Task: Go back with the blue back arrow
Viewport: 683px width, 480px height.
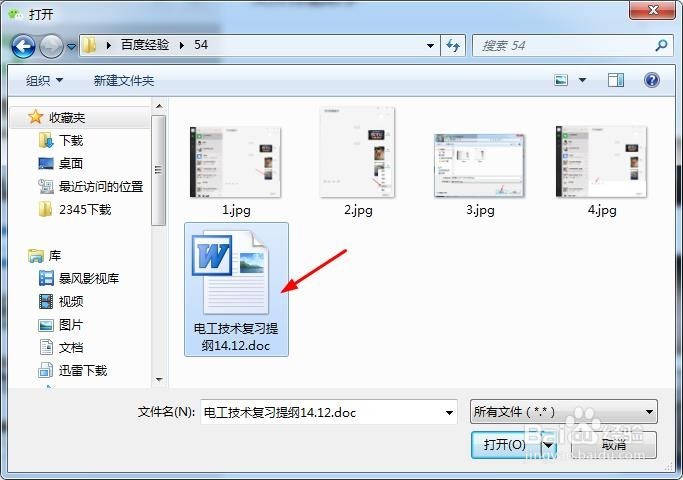Action: pos(23,46)
